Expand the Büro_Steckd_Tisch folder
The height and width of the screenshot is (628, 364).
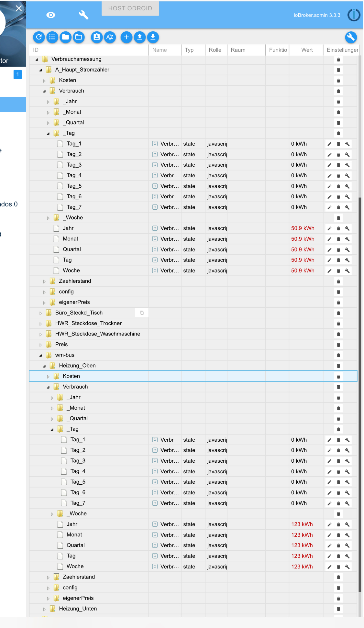[x=41, y=313]
